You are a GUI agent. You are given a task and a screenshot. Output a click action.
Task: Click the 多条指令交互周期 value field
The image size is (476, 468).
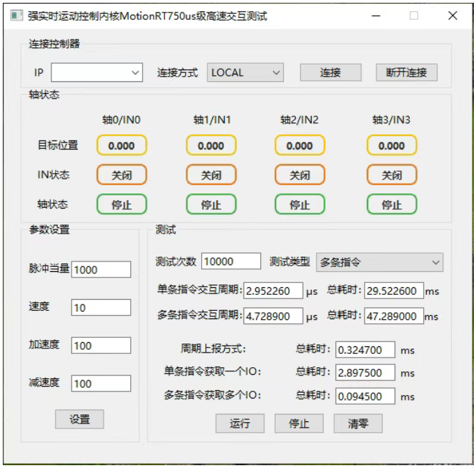click(273, 316)
